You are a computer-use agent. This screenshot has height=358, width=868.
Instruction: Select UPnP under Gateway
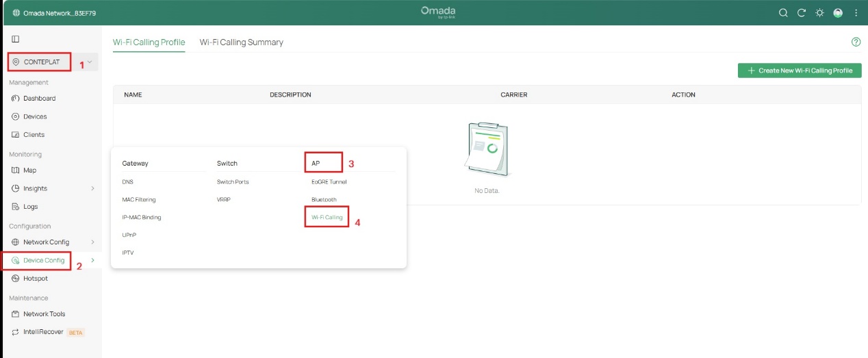[129, 235]
